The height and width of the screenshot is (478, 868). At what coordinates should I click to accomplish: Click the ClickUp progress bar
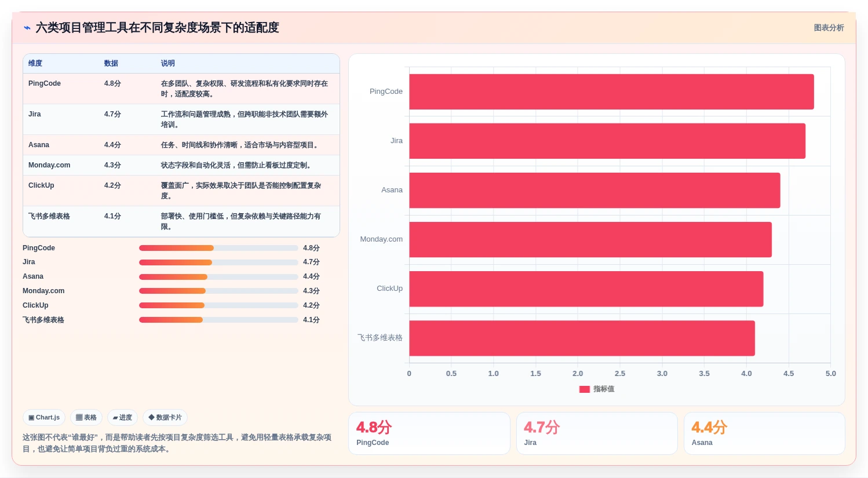click(218, 305)
